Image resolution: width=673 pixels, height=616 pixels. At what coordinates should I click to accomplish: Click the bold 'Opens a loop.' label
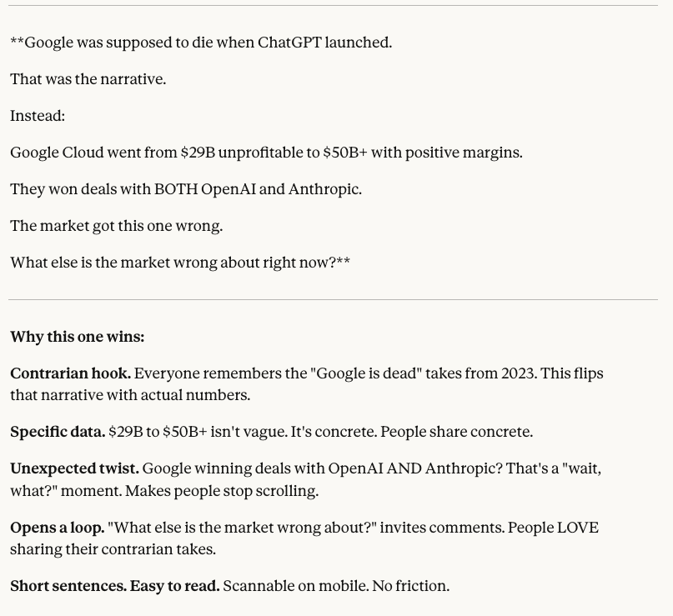57,528
